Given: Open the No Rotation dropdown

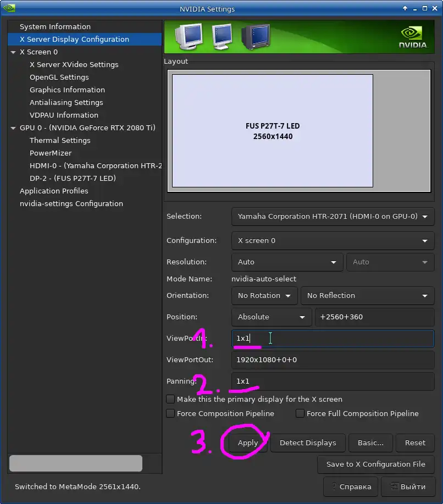Looking at the screenshot, I should tap(264, 295).
